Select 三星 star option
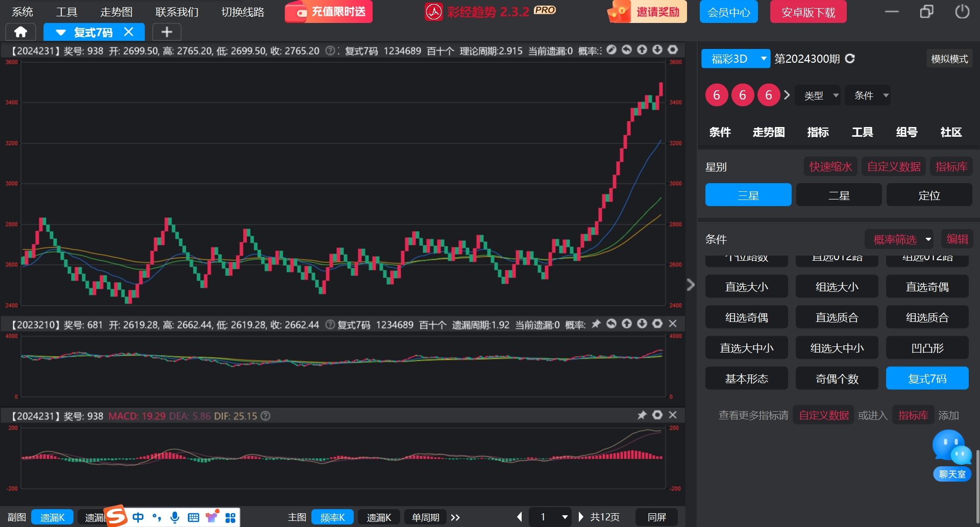Image resolution: width=980 pixels, height=527 pixels. [748, 195]
